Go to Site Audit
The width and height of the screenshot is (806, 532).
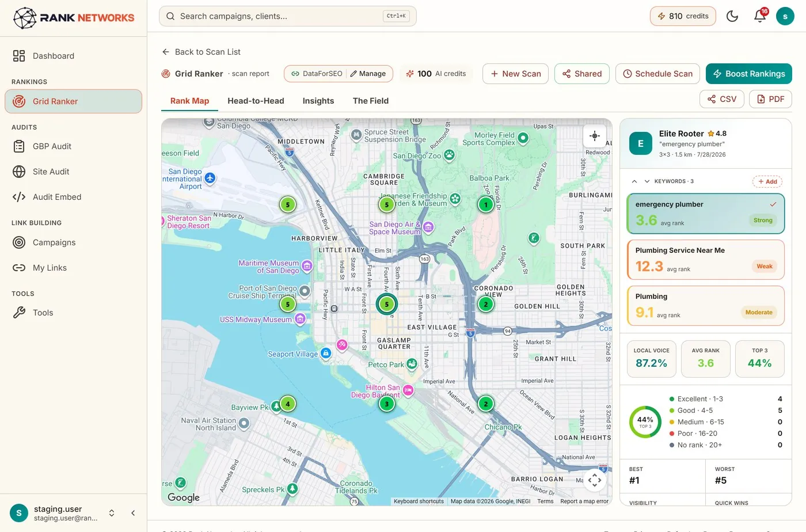click(x=73, y=172)
